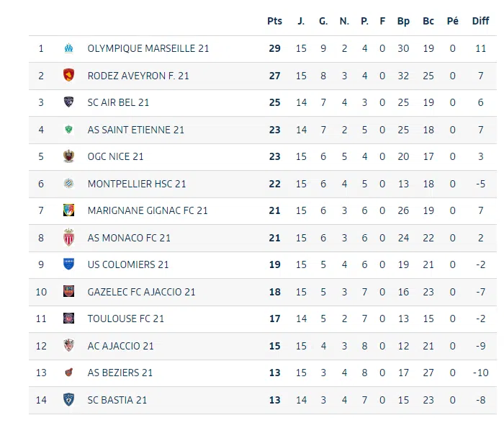This screenshot has height=423, width=504.
Task: Click the AS Saint Etienne green crest
Action: (68, 130)
